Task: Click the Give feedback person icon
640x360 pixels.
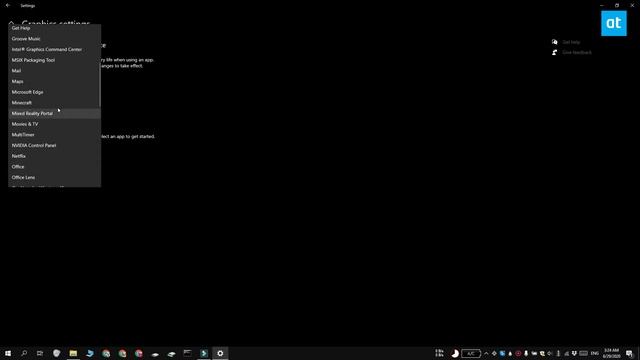Action: tap(554, 53)
